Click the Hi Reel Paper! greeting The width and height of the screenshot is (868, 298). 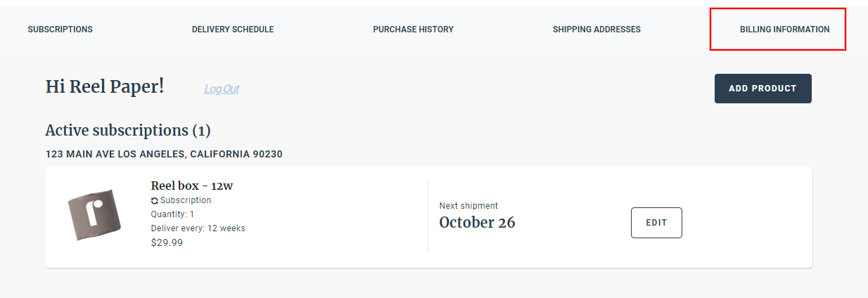pyautogui.click(x=105, y=86)
